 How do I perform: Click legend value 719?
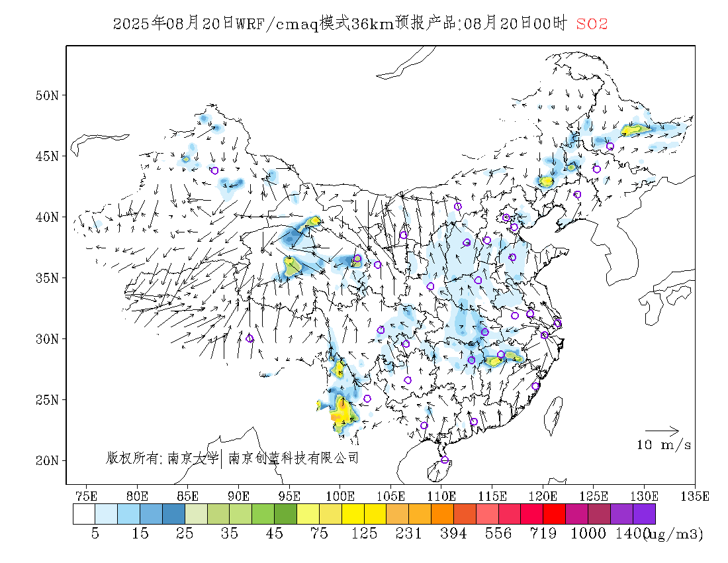(x=543, y=533)
